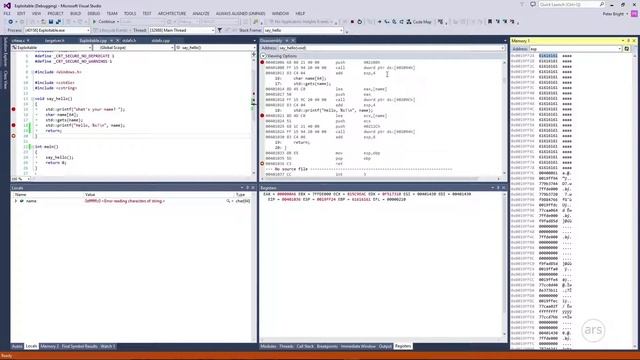Viewport: 640px width, 360px height.
Task: Click the thread filter funnel icon
Action: pos(220,30)
